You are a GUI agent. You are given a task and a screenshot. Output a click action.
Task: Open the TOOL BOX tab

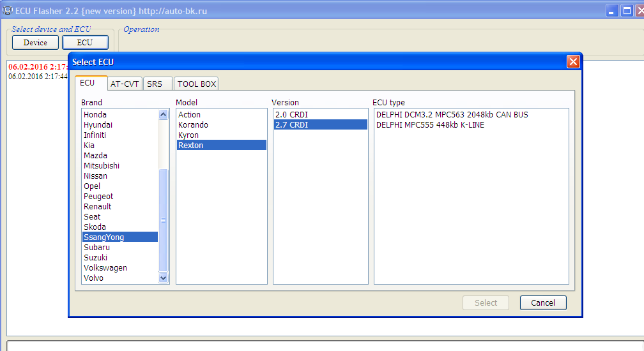pyautogui.click(x=196, y=84)
